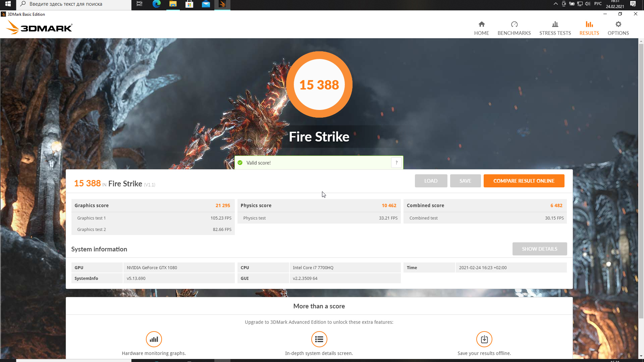Click the taskbar search box
Viewport: 644px width, 362px height.
(74, 4)
